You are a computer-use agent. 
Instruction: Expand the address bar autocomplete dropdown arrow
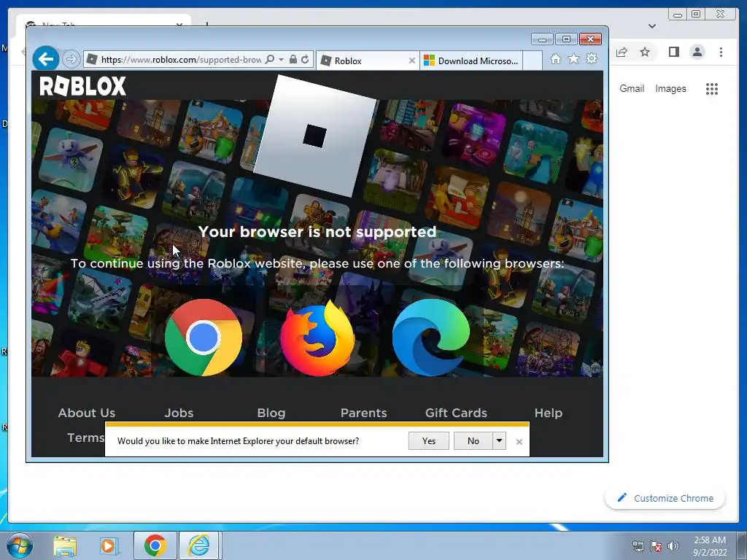281,60
